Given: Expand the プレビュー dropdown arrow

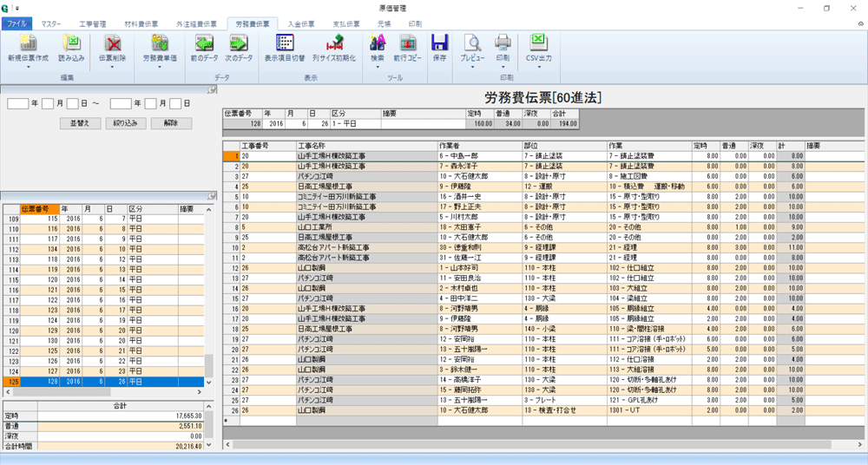Looking at the screenshot, I should 472,67.
